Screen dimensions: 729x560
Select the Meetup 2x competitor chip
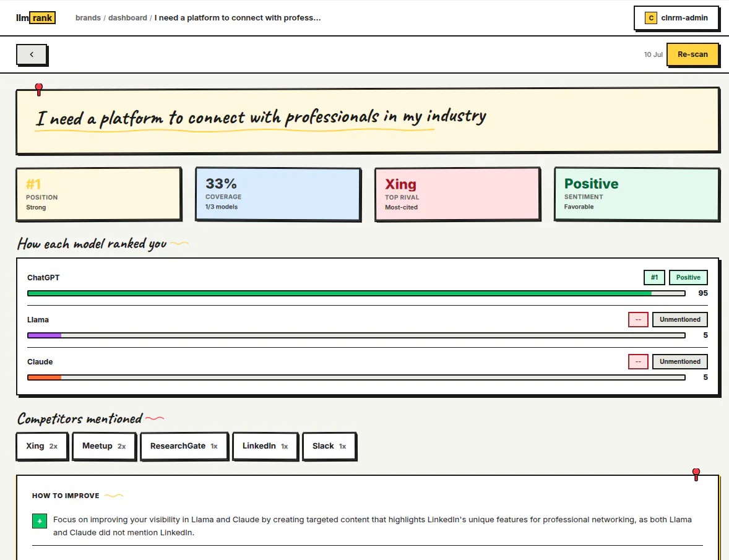pyautogui.click(x=104, y=446)
